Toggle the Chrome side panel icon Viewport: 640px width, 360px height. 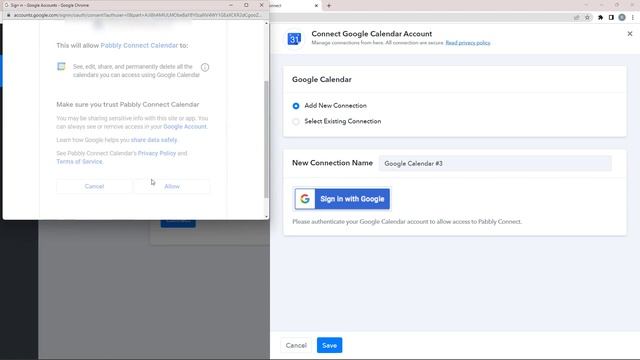coord(611,18)
